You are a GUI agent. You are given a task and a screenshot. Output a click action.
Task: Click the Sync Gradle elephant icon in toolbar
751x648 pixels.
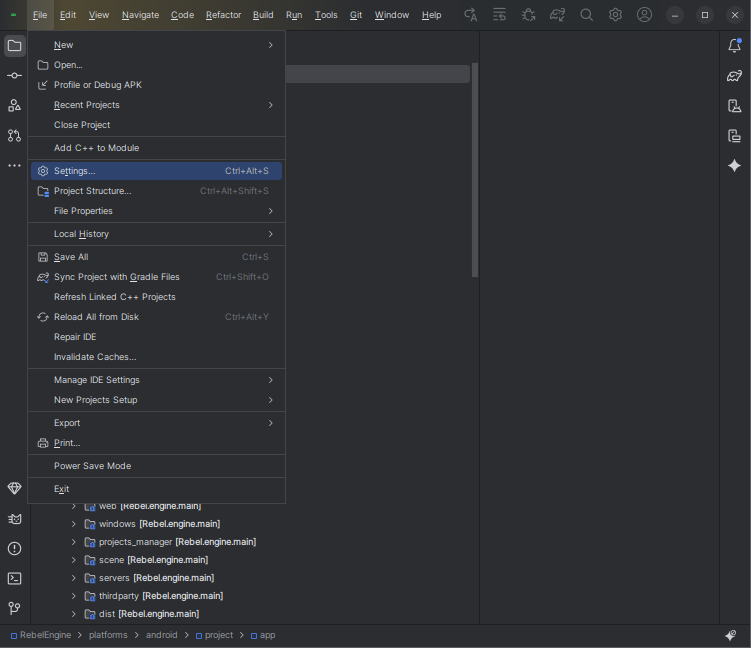click(x=558, y=15)
